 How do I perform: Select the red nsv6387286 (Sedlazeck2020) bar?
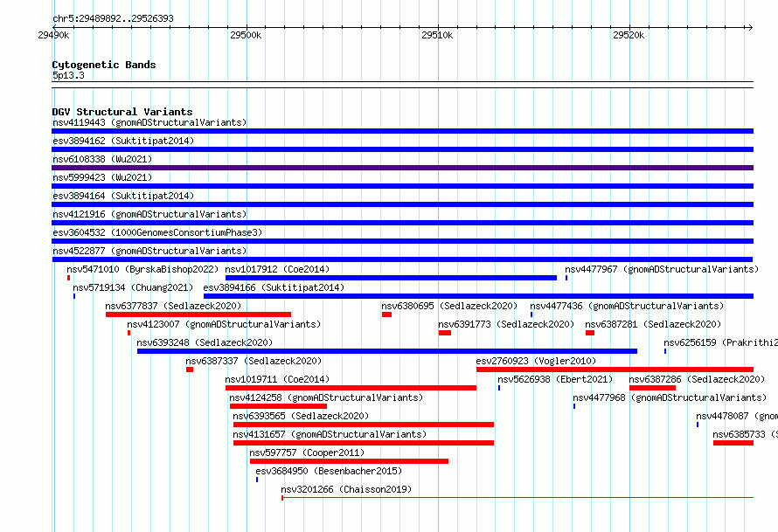pyautogui.click(x=652, y=388)
